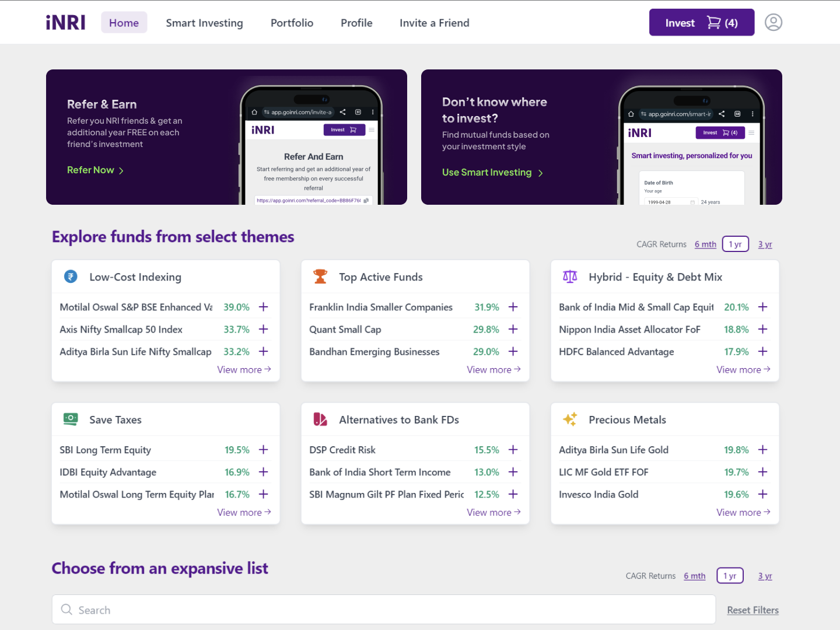This screenshot has height=630, width=840.
Task: Click the Precious Metals sparkle icon
Action: point(570,419)
